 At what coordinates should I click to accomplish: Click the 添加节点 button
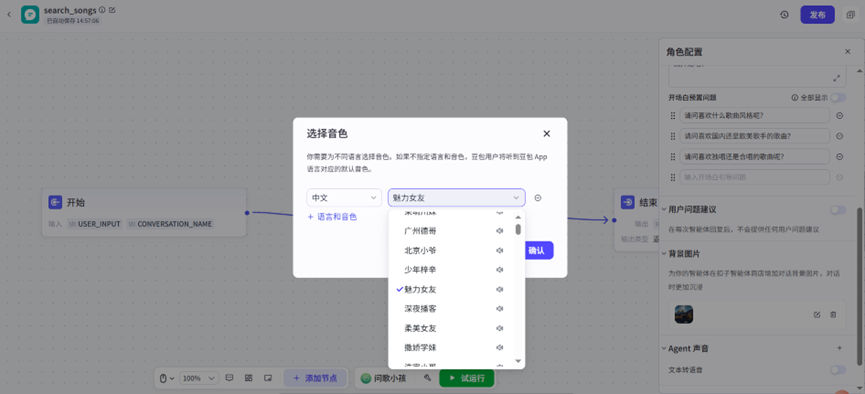pyautogui.click(x=316, y=378)
